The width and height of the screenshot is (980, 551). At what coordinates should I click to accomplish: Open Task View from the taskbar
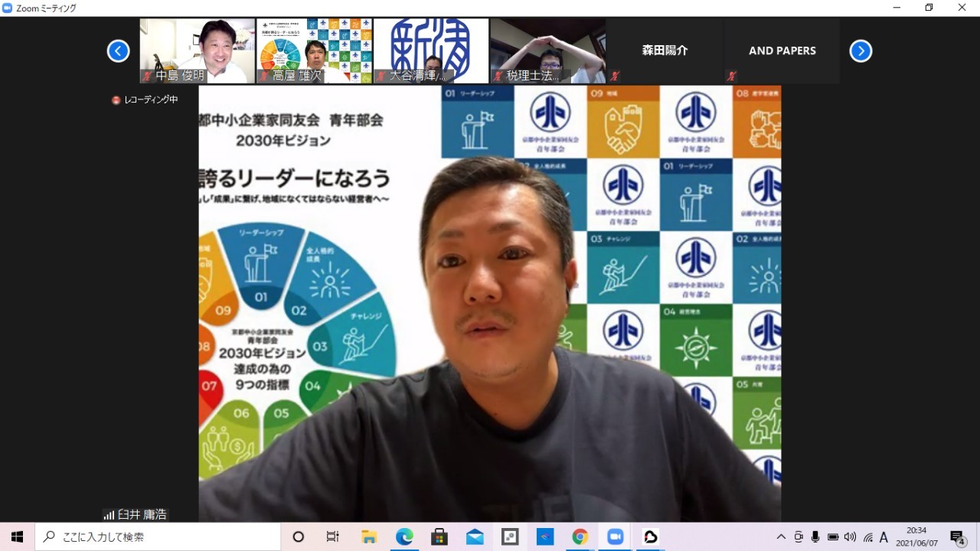point(332,536)
